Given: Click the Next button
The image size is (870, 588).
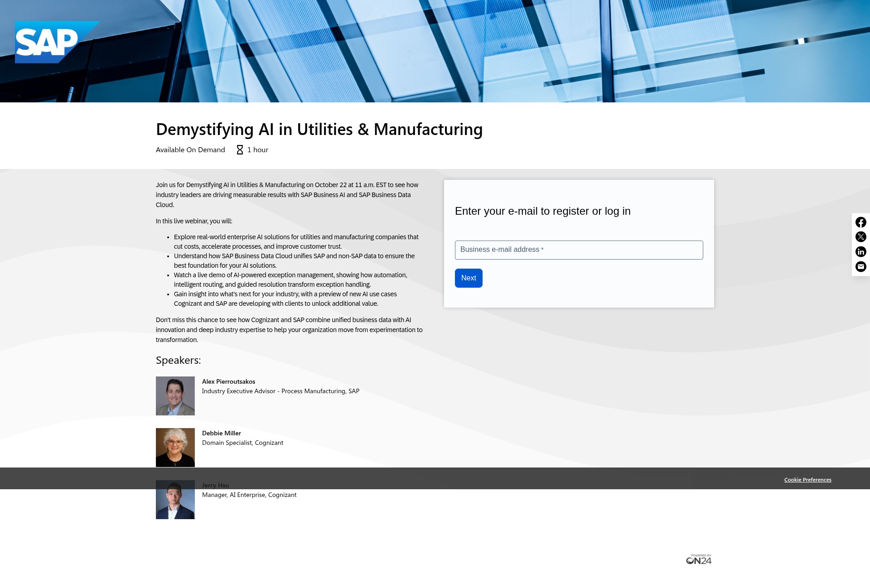Looking at the screenshot, I should pyautogui.click(x=469, y=278).
